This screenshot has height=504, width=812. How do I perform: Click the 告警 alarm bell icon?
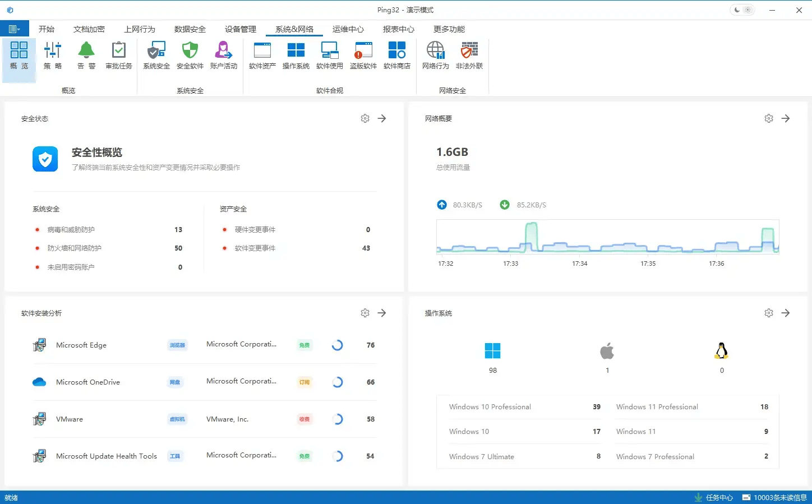(86, 55)
